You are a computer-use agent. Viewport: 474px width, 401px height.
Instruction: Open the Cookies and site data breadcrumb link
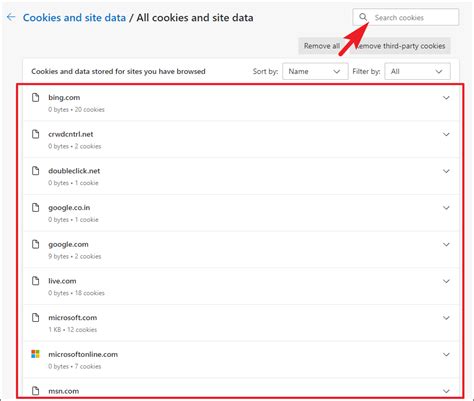click(x=74, y=17)
